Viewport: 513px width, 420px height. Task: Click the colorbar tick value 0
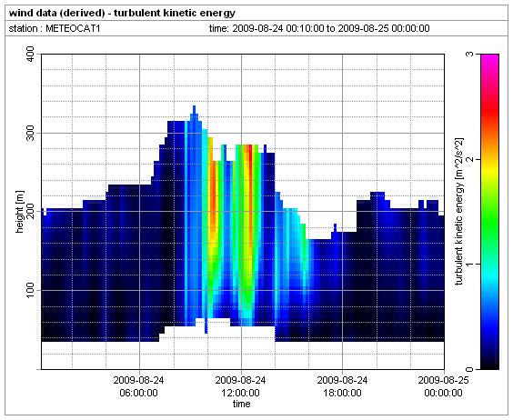(x=470, y=369)
